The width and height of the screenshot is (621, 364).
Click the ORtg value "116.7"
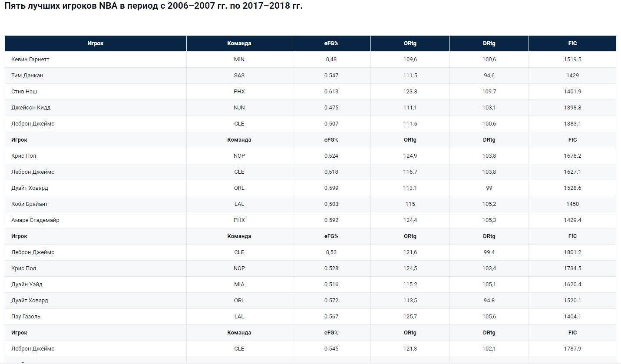pos(410,172)
